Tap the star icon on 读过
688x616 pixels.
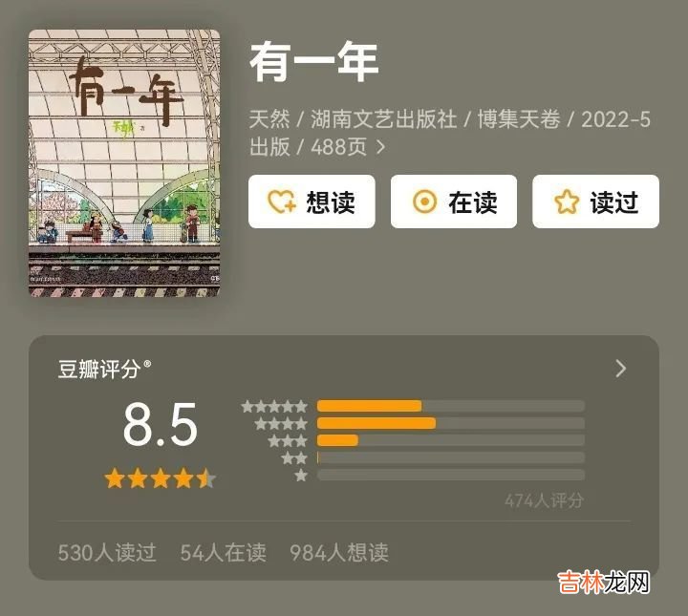[x=567, y=202]
